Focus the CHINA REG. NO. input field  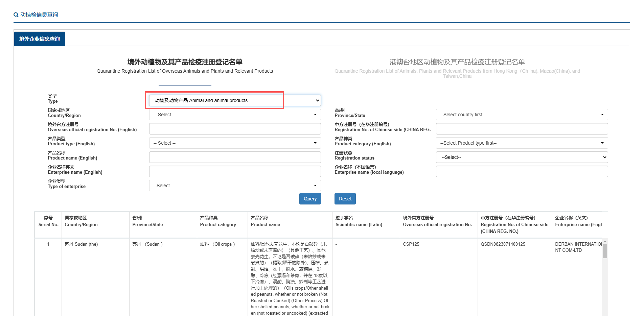click(522, 129)
